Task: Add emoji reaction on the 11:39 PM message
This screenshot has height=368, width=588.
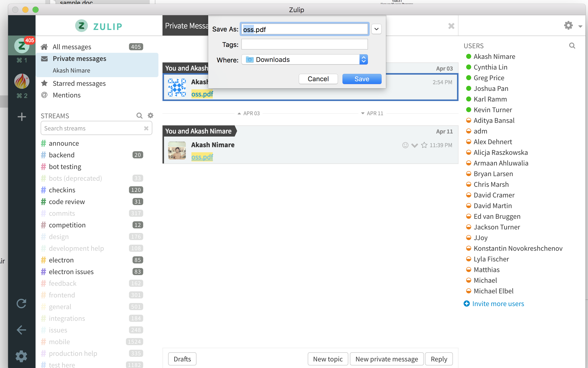Action: (405, 145)
